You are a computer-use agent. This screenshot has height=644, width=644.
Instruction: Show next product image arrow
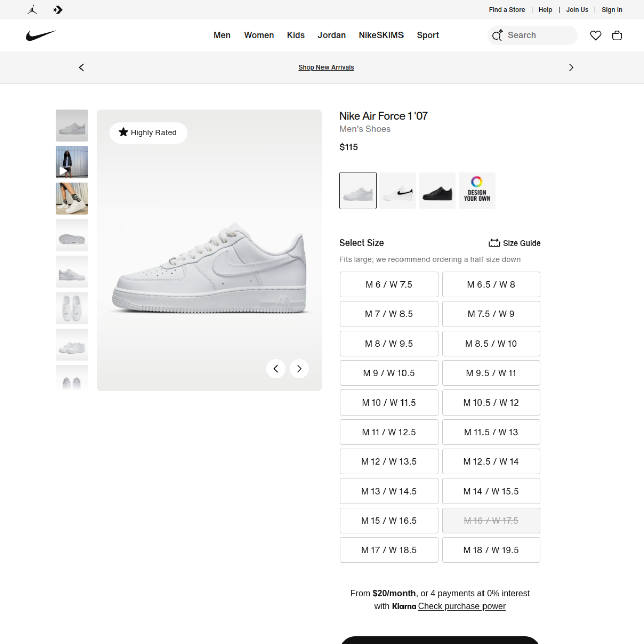[299, 369]
